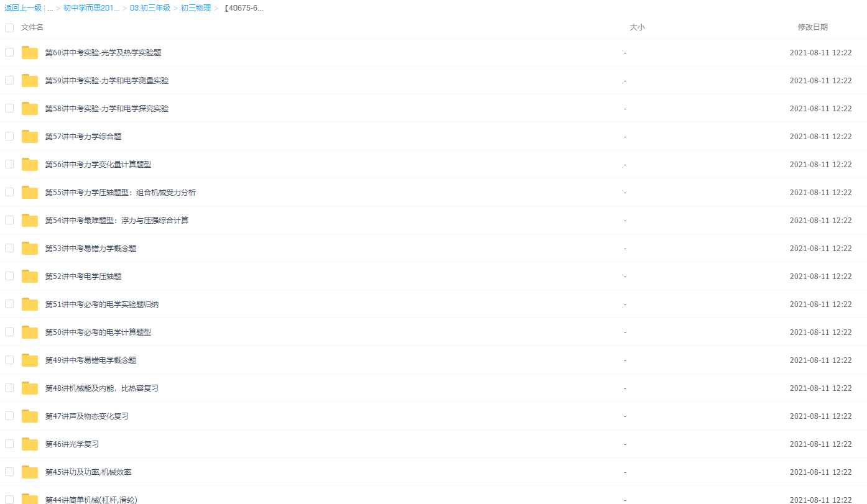Click folder icon for 第48讲机械能及内能

[x=30, y=388]
